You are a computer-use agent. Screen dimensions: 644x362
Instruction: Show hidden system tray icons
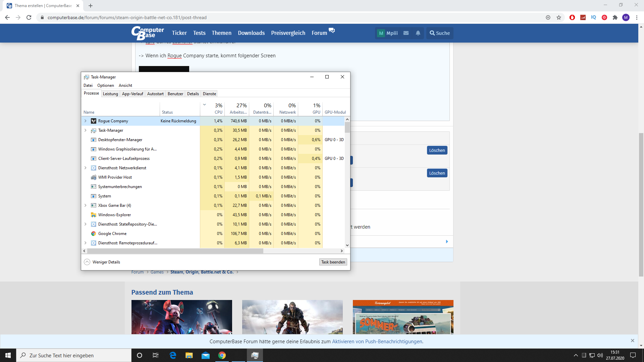click(x=576, y=355)
